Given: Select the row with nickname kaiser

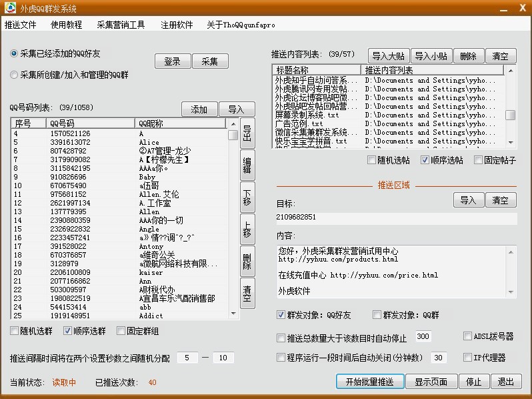Looking at the screenshot, I should tap(120, 272).
